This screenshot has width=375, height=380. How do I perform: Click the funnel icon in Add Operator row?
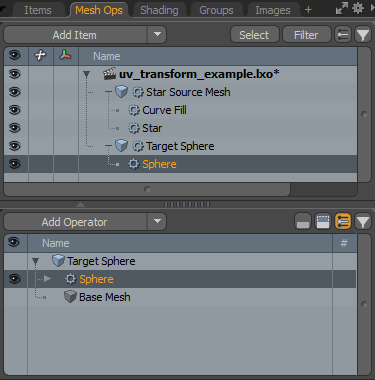(x=363, y=221)
